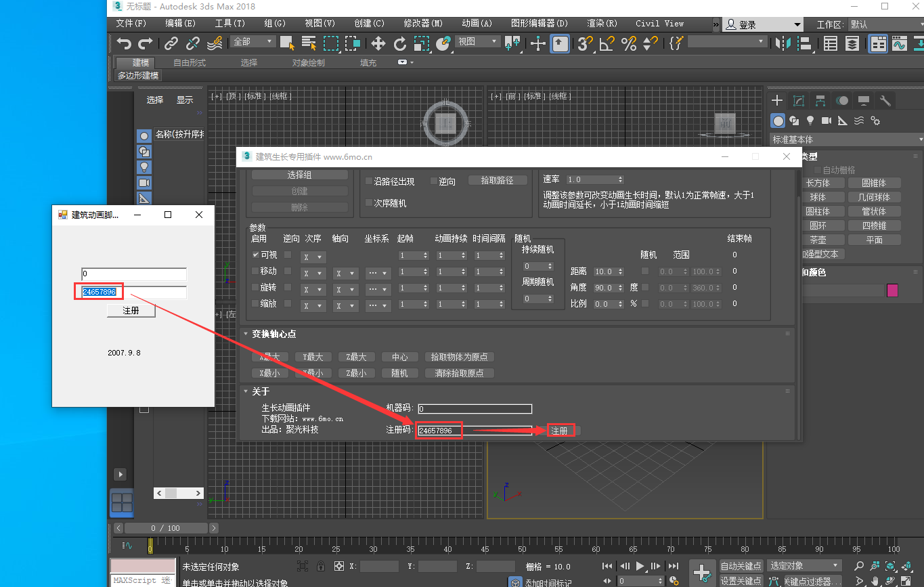Click the Redo arrow in main toolbar
Image resolution: width=924 pixels, height=587 pixels.
[146, 43]
